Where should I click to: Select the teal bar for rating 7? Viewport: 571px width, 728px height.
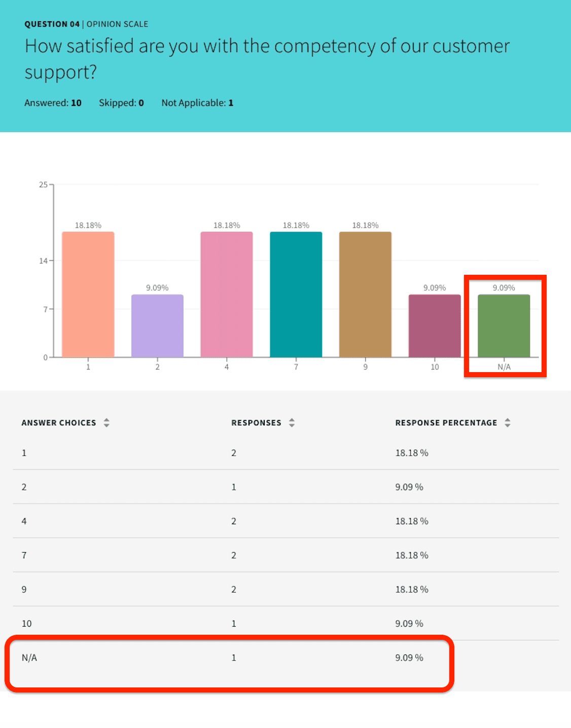[296, 294]
